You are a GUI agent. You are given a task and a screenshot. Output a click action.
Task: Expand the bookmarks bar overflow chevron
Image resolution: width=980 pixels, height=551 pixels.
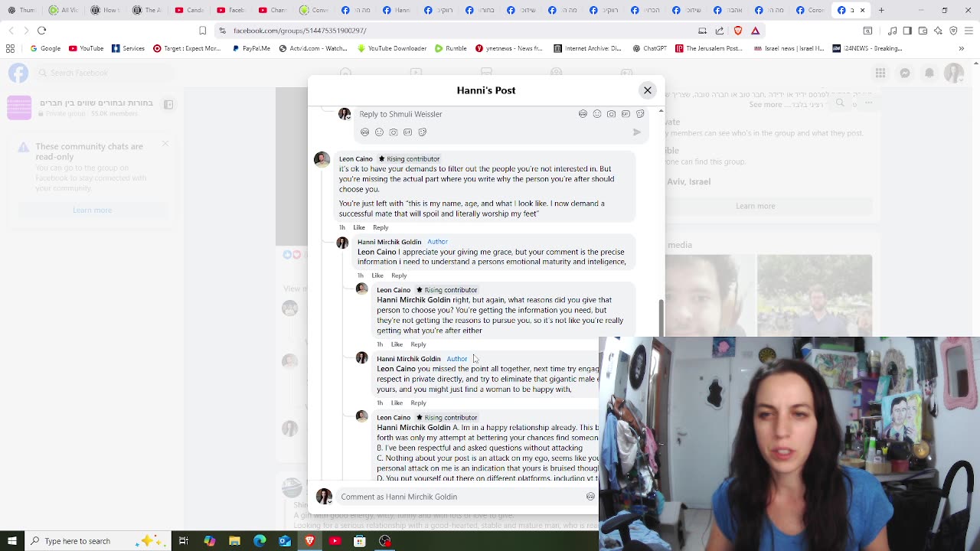click(x=962, y=48)
